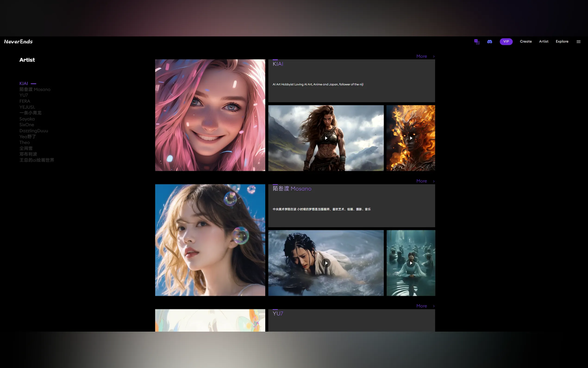Play the KIAI warrior woman video
Image resolution: width=588 pixels, height=368 pixels.
[x=326, y=138]
